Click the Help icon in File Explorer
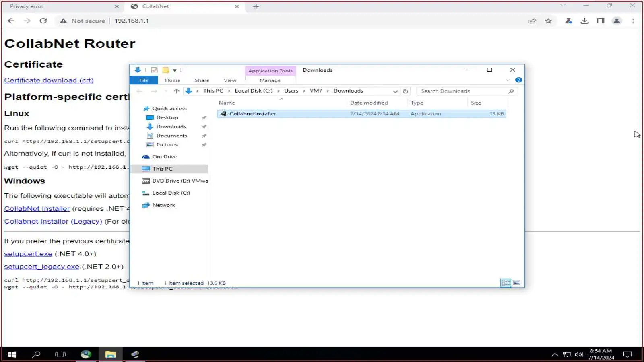 pyautogui.click(x=518, y=80)
